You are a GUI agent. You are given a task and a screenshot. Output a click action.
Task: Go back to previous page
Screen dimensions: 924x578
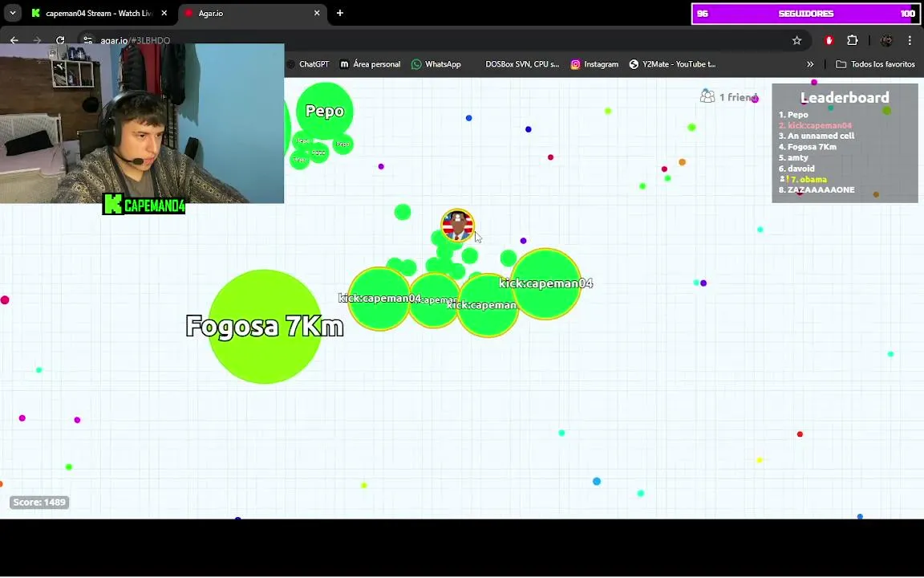pos(14,40)
